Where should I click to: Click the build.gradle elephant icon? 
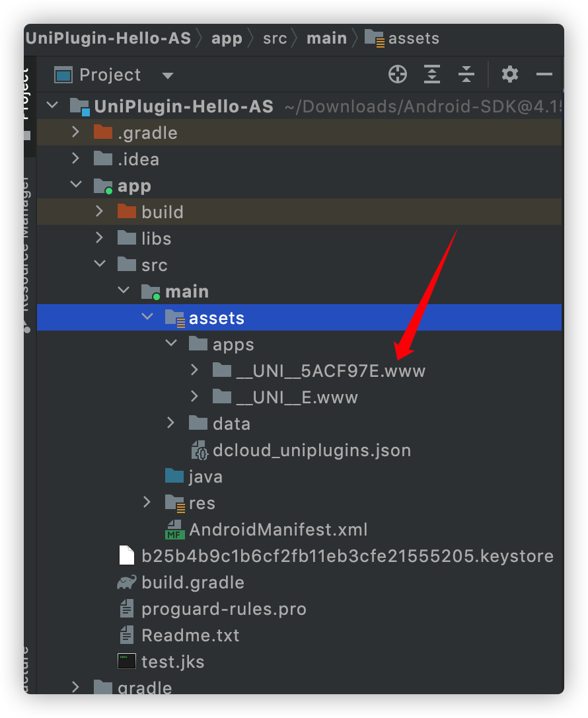point(127,582)
